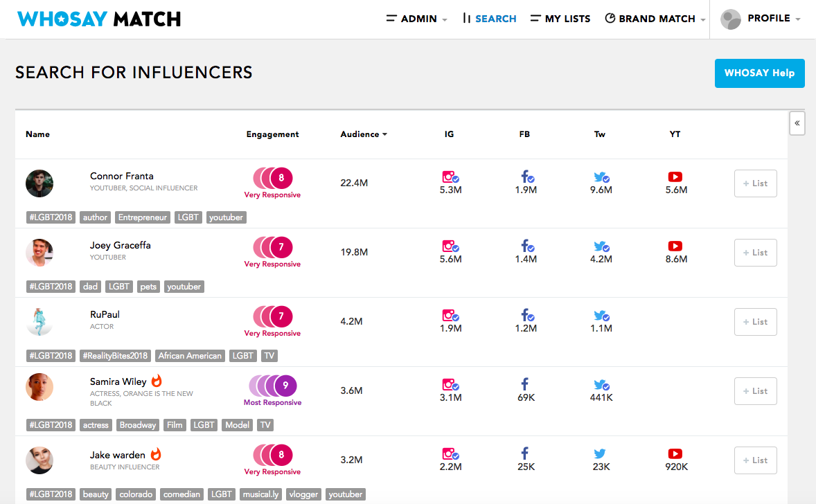816x504 pixels.
Task: Collapse the side panel with the double-chevron button
Action: 797,123
